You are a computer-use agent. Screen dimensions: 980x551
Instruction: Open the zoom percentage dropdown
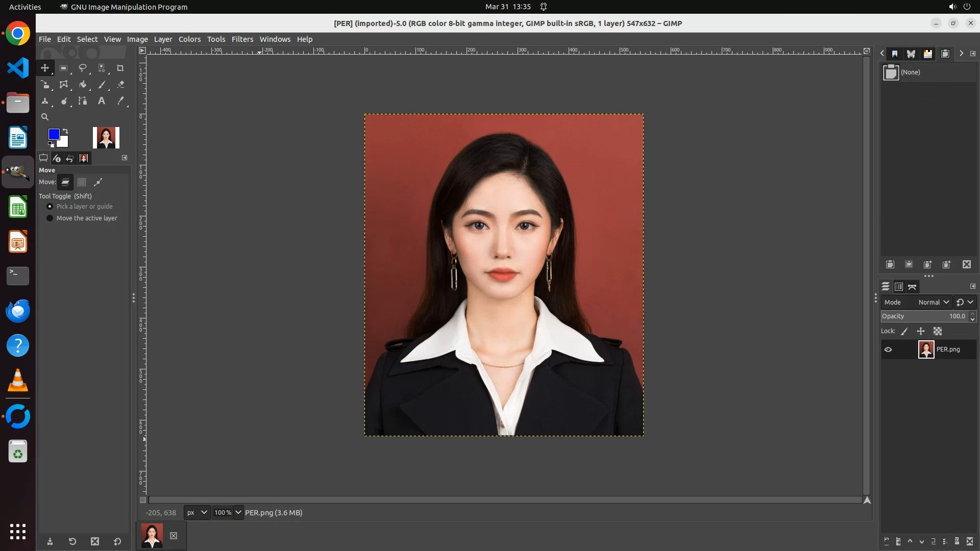(x=238, y=513)
